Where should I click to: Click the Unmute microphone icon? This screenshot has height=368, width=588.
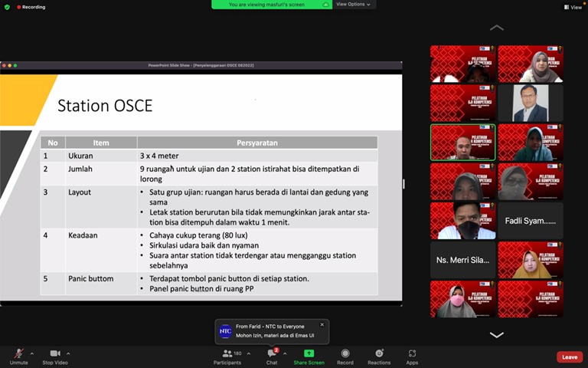click(18, 353)
